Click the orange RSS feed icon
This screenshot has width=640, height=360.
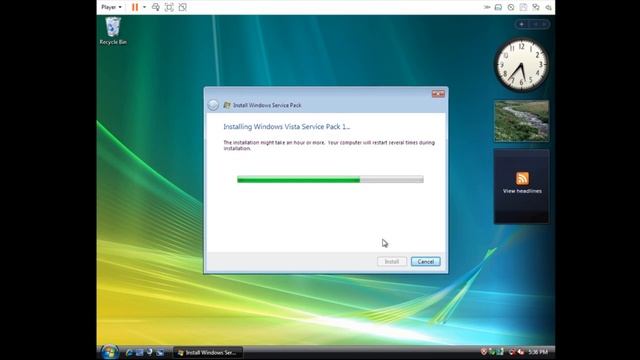pos(522,178)
